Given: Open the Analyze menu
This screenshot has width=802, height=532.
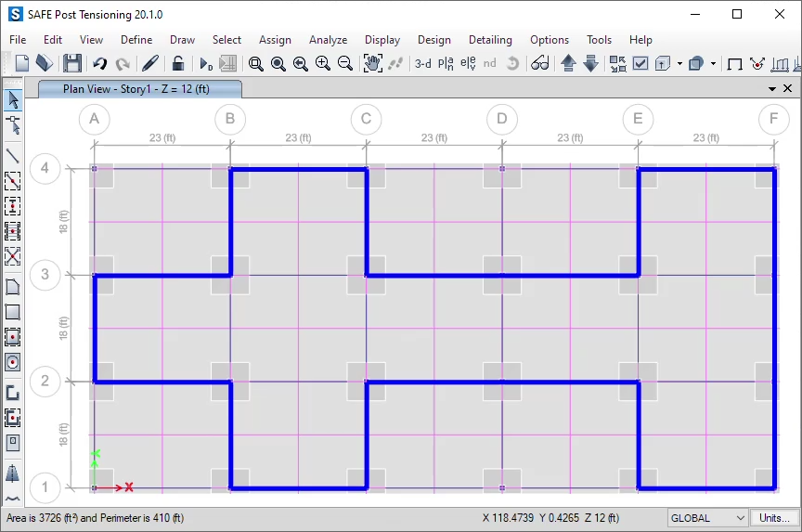Looking at the screenshot, I should (328, 40).
